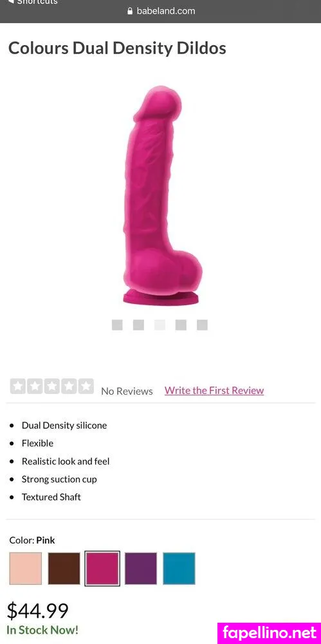The width and height of the screenshot is (321, 644).
Task: Tap the babeland.com address field
Action: pos(161,11)
